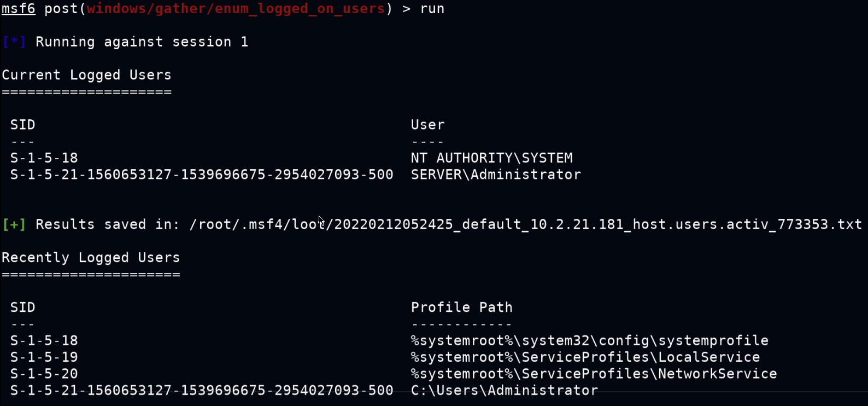This screenshot has width=868, height=406.
Task: Click the blue [*] status indicator
Action: tap(14, 42)
